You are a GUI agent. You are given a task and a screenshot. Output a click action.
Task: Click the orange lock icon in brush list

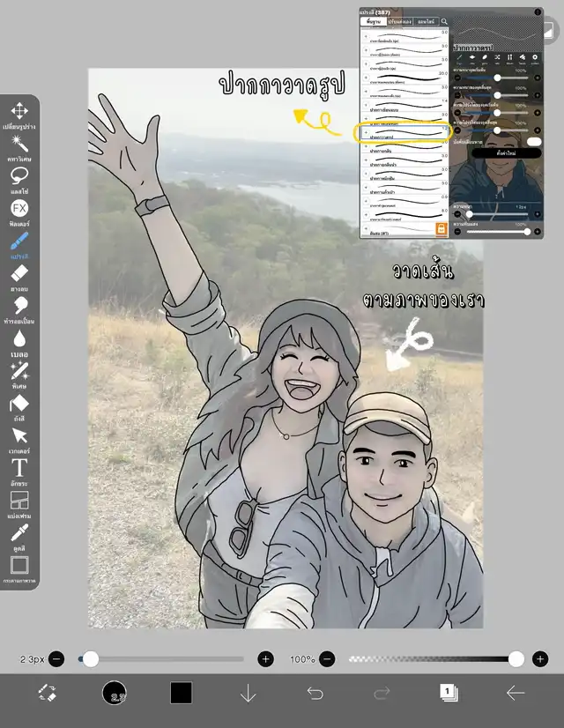pos(440,229)
